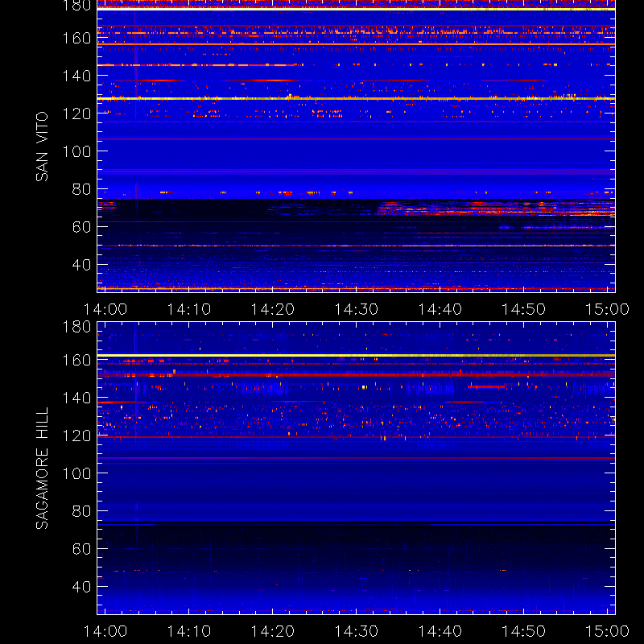The image size is (644, 644).
Task: Pick the 60 label on Sagamore Hill axis
Action: 81,549
